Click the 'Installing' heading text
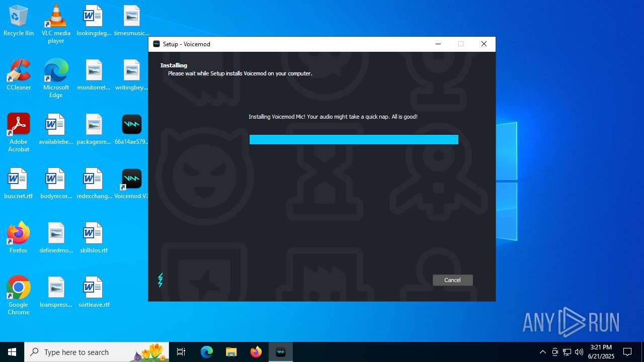 click(174, 65)
